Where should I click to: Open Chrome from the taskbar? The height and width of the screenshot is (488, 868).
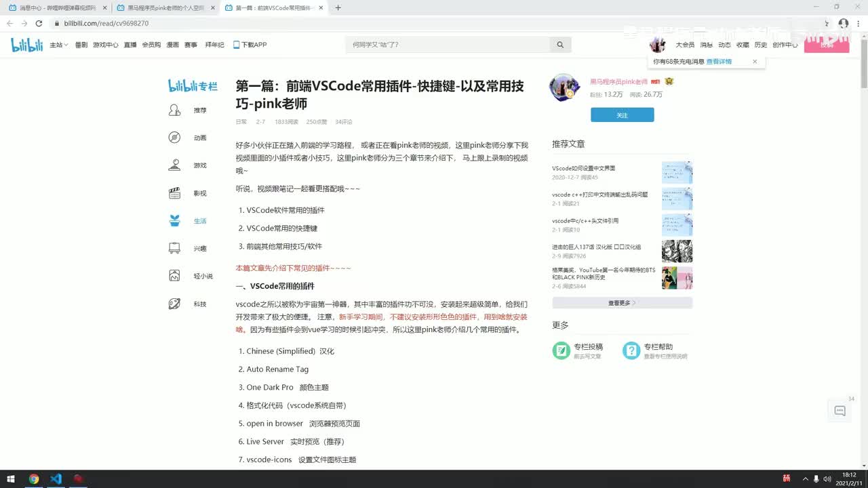(x=34, y=479)
